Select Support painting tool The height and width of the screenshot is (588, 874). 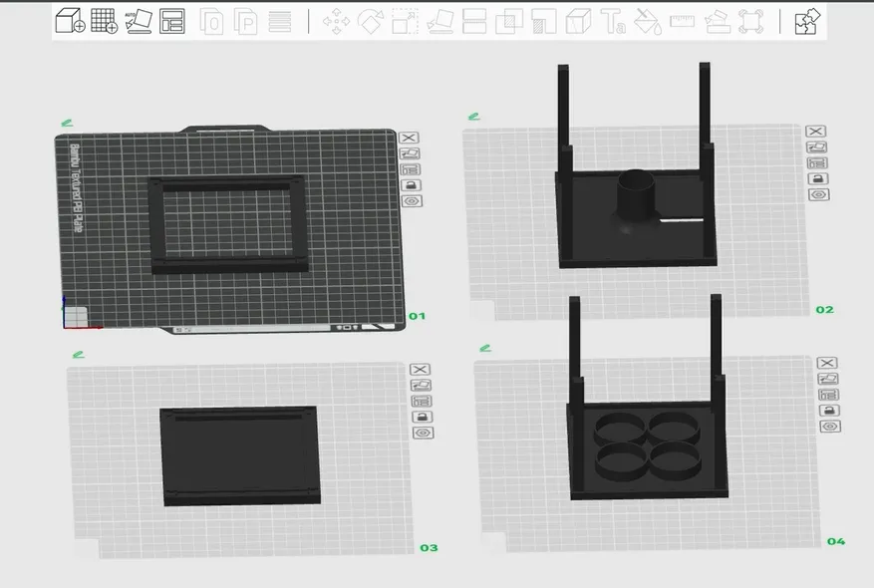(x=543, y=22)
